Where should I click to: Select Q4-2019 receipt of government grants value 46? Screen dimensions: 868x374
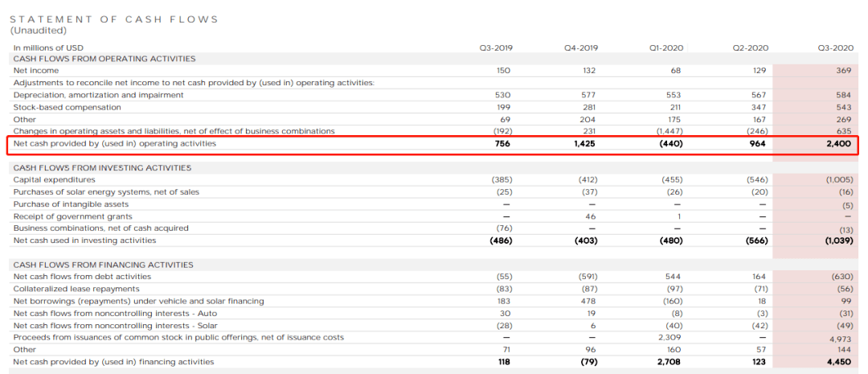(593, 216)
